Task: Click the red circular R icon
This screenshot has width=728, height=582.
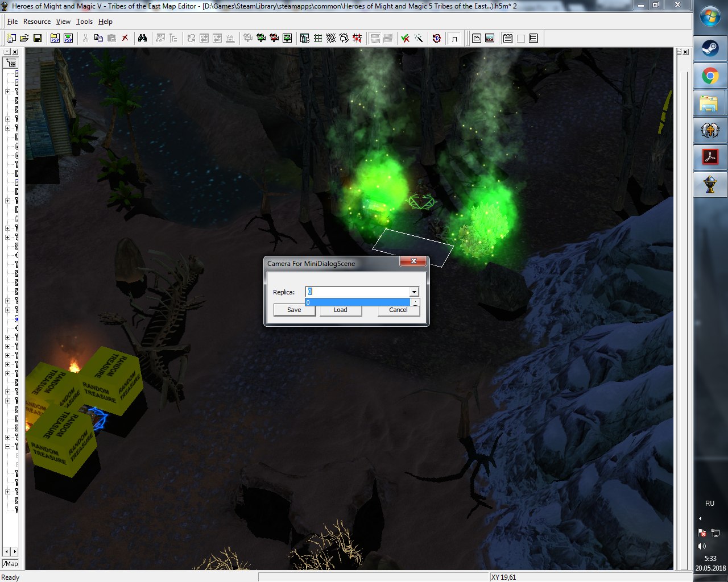Action: (x=437, y=38)
